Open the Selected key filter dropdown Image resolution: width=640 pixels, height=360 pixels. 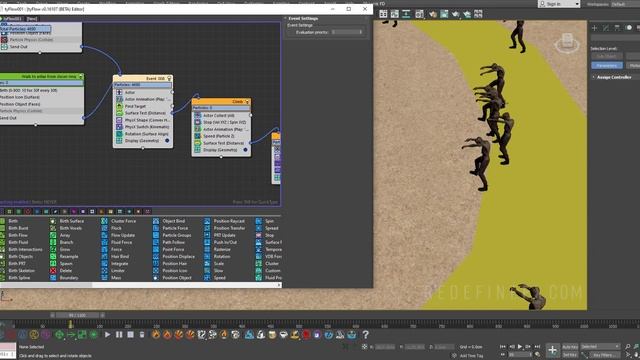point(600,347)
